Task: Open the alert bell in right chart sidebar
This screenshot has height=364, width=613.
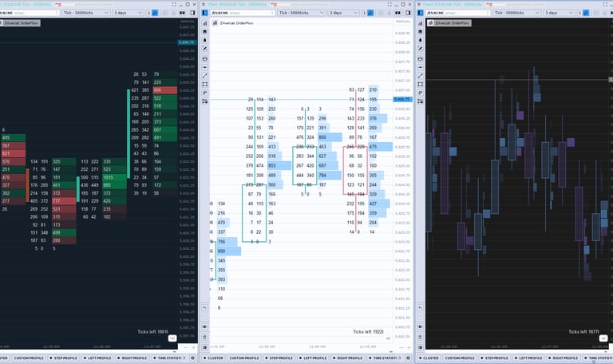Action: 420,40
